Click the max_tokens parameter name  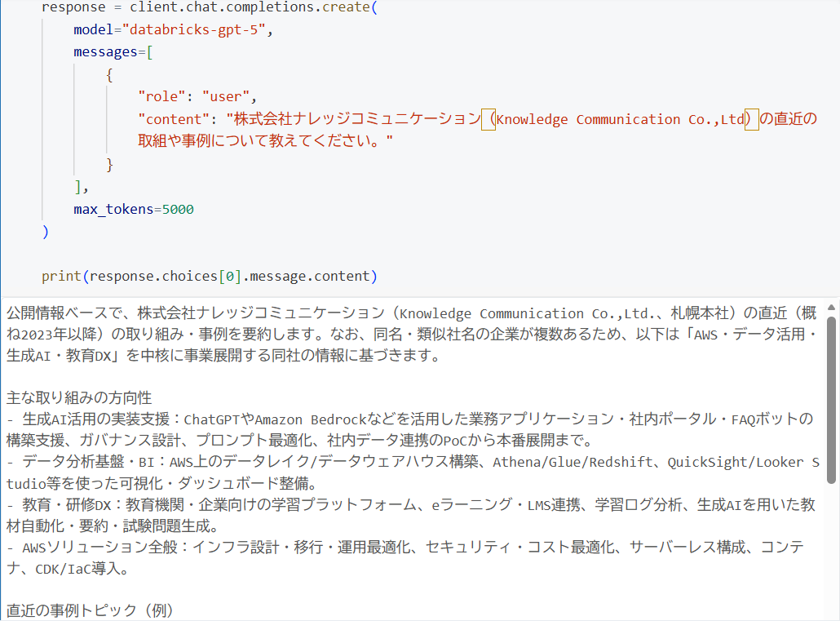(x=113, y=209)
